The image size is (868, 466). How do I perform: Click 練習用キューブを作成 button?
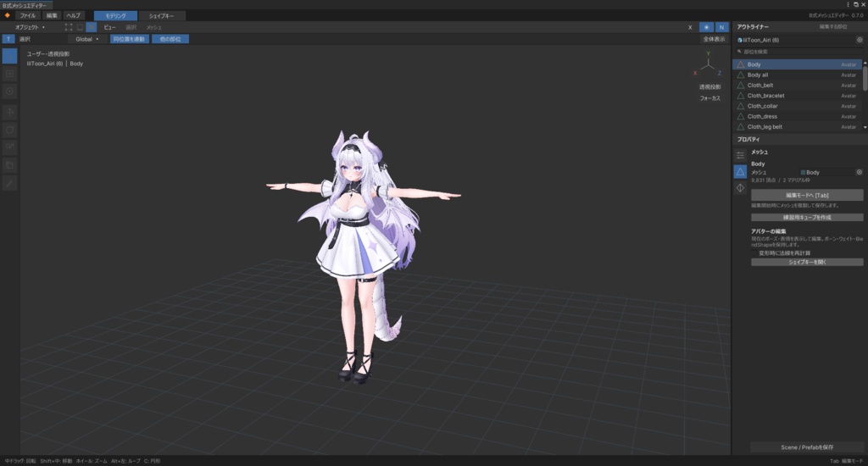[x=807, y=218]
